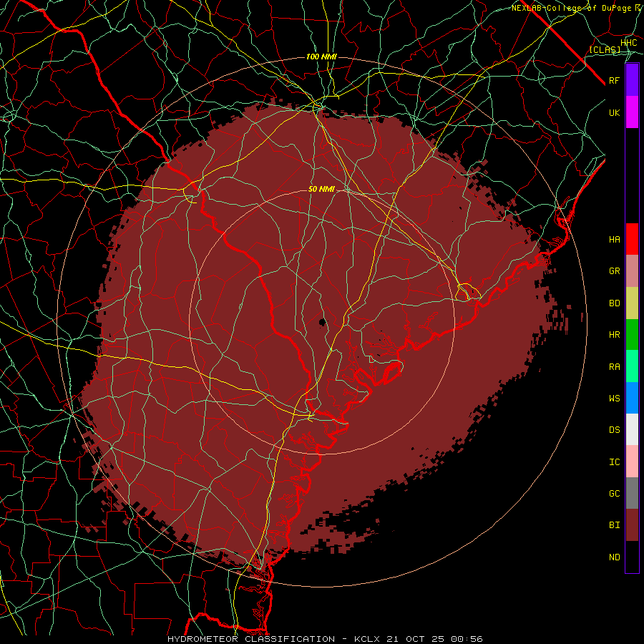Click the GR legend label

(614, 271)
